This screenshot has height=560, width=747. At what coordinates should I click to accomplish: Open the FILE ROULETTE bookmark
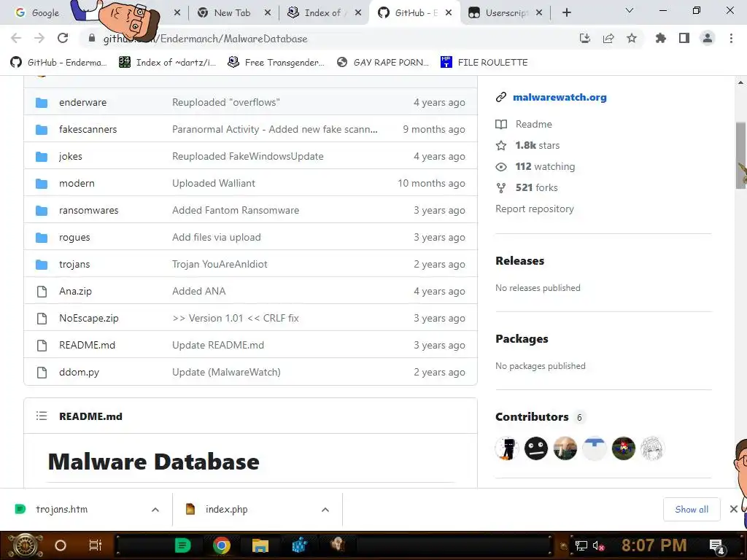click(484, 63)
